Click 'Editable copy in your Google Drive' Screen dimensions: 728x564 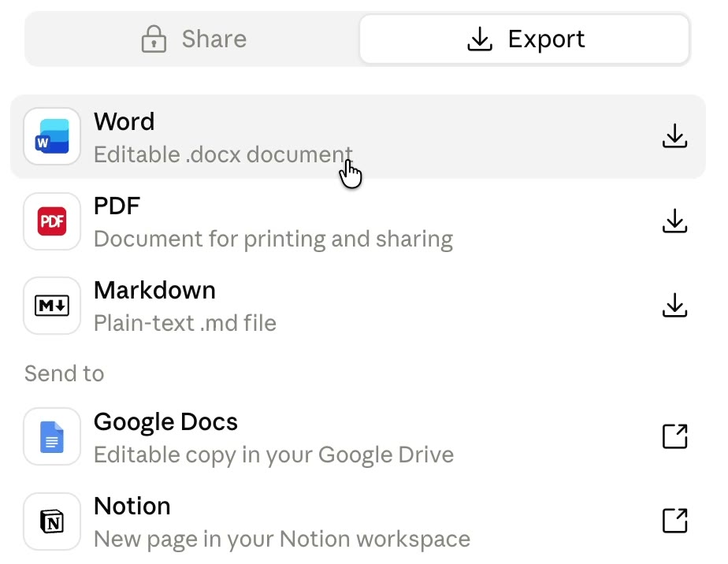click(x=274, y=455)
